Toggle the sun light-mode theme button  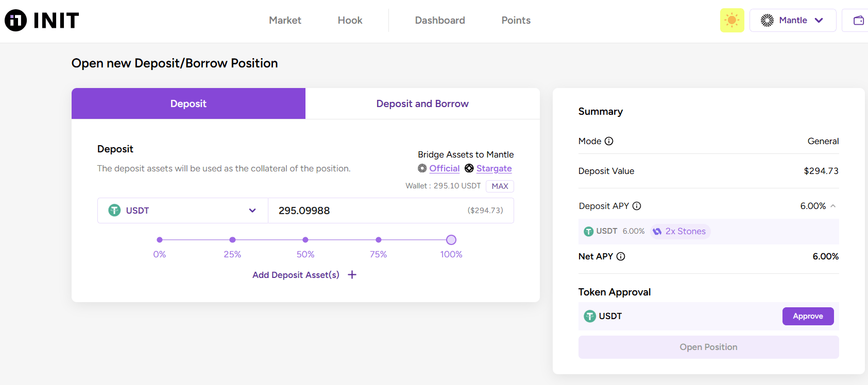(731, 21)
